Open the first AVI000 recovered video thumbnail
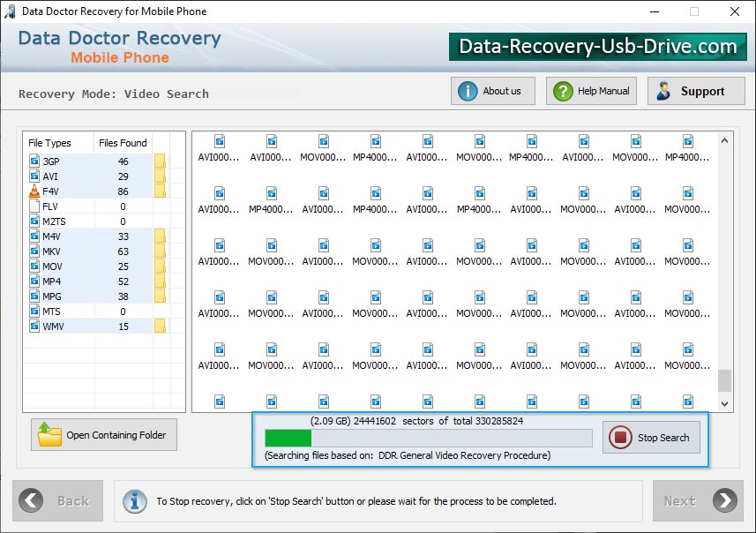The width and height of the screenshot is (756, 533). click(x=218, y=146)
